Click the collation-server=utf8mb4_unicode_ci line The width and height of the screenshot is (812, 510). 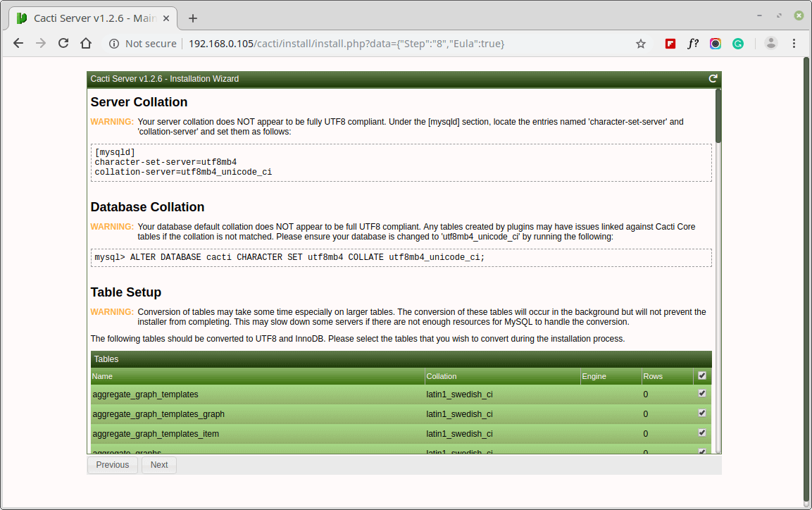(183, 172)
